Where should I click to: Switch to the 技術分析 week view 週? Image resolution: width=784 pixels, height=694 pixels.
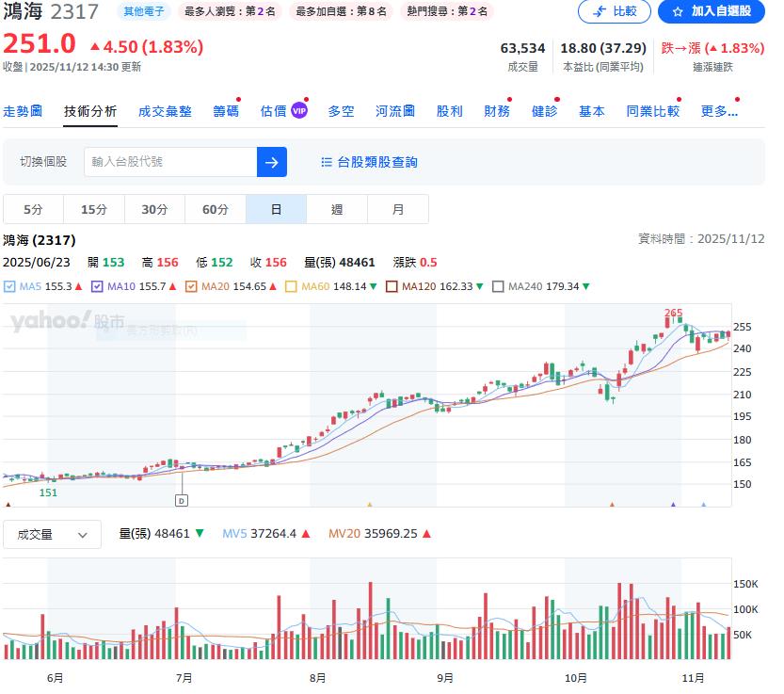pos(336,209)
